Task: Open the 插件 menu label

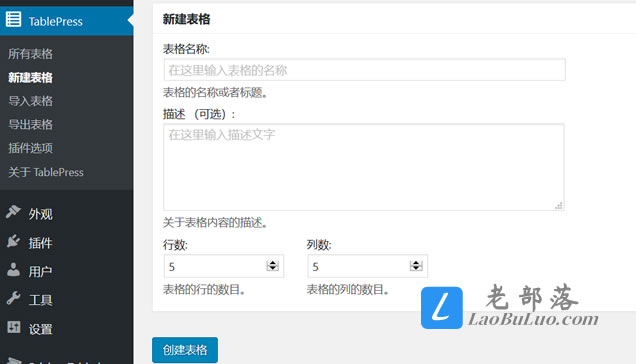Action: (41, 243)
